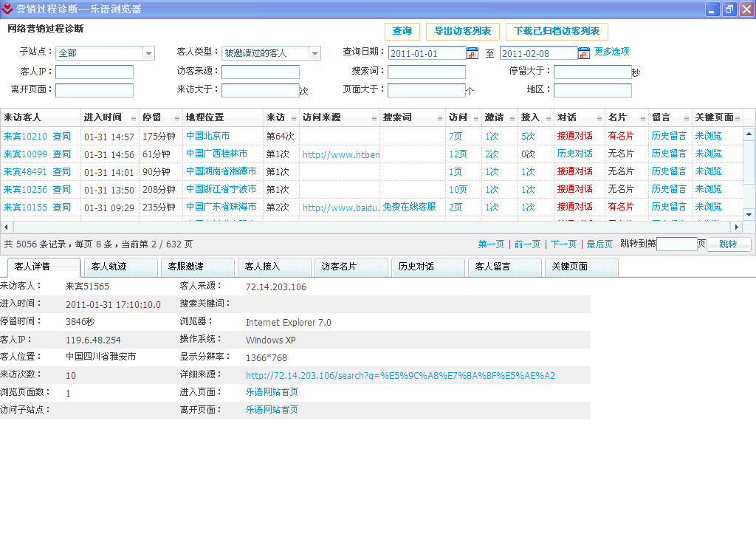Open calendar picker for start date
756x545 pixels.
point(472,53)
